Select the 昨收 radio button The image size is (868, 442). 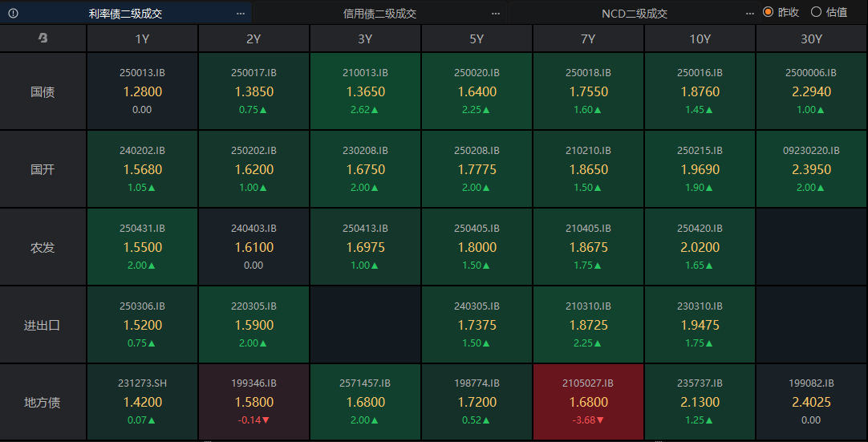click(769, 12)
